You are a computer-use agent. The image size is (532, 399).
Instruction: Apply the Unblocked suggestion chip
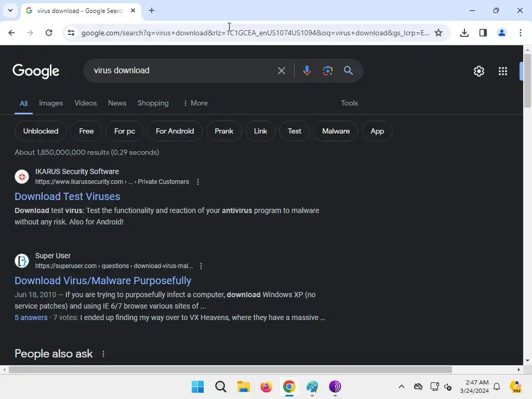click(x=41, y=131)
